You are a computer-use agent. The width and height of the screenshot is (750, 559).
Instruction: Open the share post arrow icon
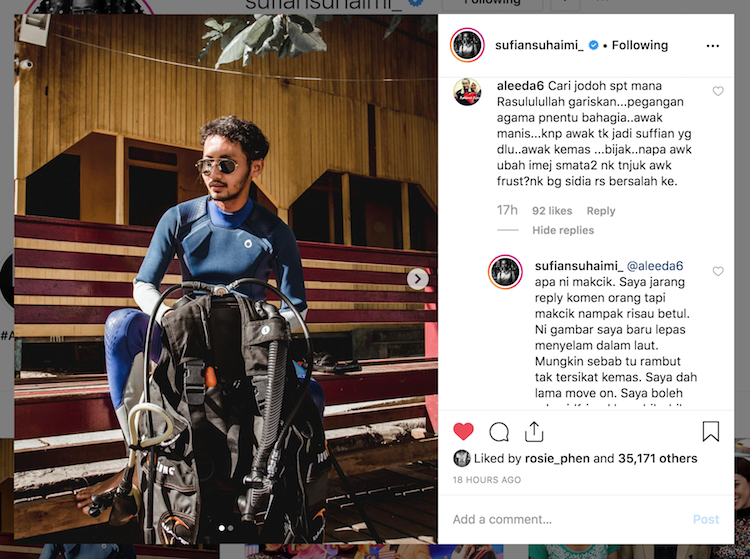point(534,431)
